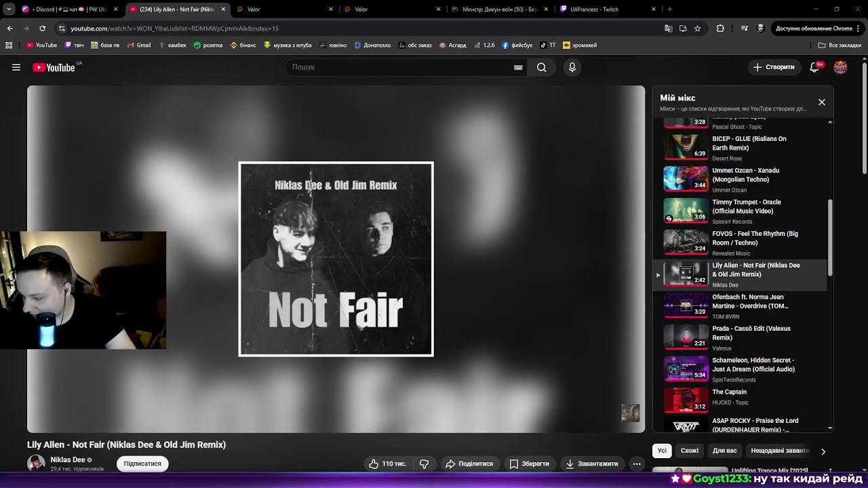Close the Мій мікс playlist panel
This screenshot has height=488, width=868.
click(822, 102)
